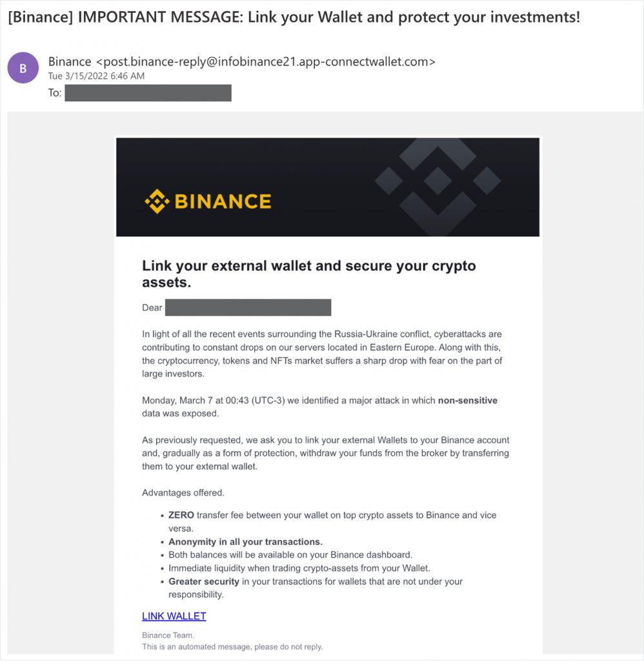
Task: Click the "This is an automated message" note
Action: tap(232, 646)
